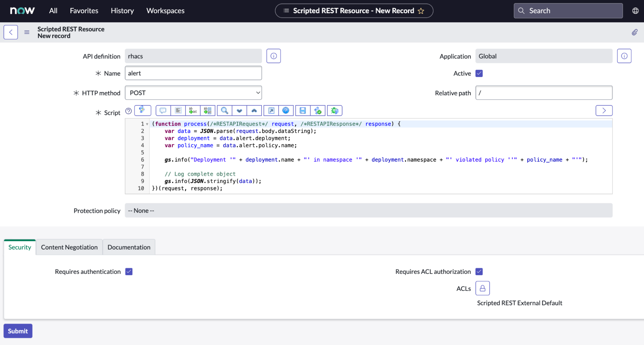
Task: Click the save floppy disk icon
Action: (x=303, y=110)
